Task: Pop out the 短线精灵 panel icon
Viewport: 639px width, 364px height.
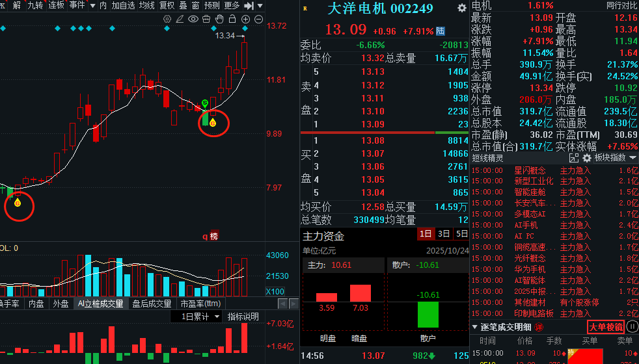Action: coord(574,158)
